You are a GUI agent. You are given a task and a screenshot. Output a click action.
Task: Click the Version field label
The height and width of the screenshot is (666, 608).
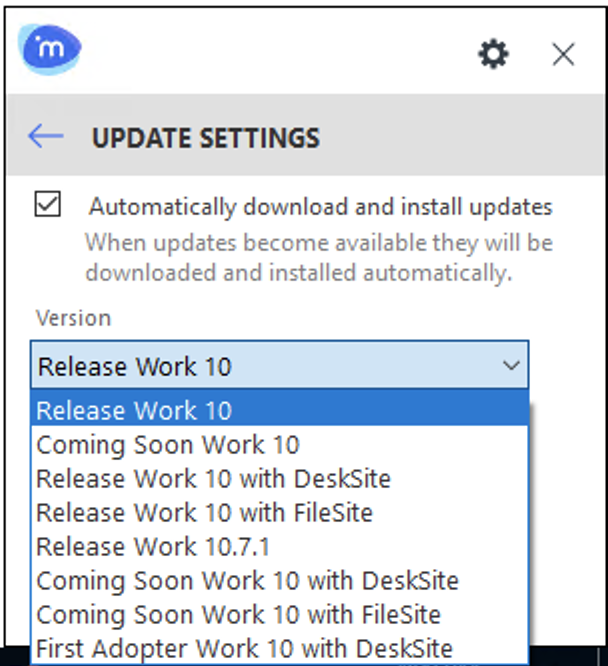tap(73, 318)
